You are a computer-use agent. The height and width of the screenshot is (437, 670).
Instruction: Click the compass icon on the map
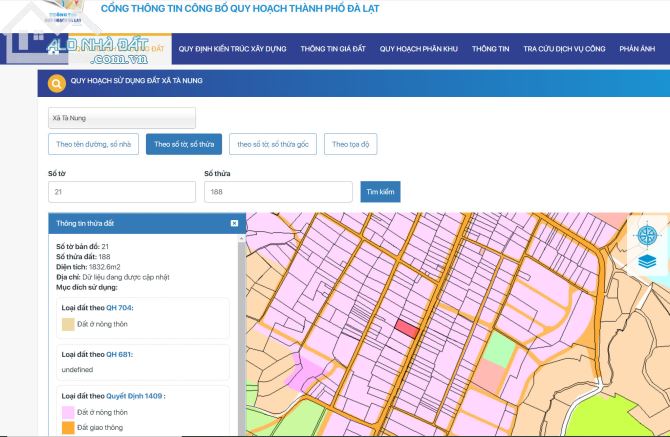click(x=646, y=236)
